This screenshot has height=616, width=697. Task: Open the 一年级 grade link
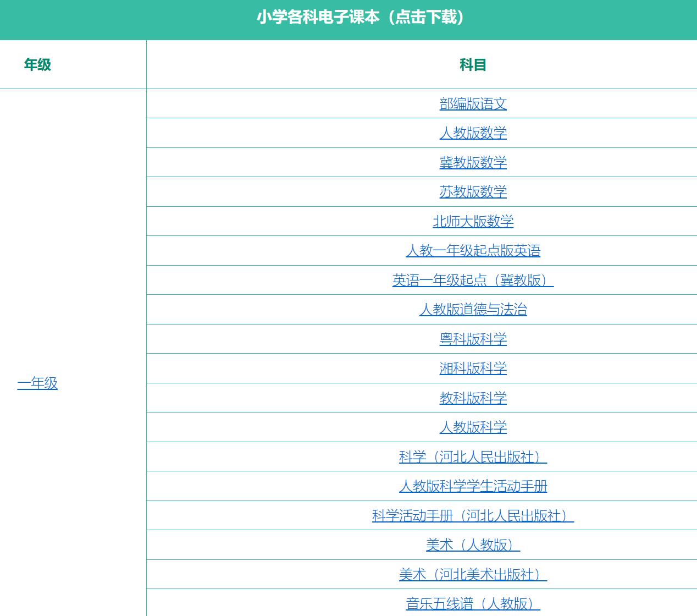(x=37, y=383)
